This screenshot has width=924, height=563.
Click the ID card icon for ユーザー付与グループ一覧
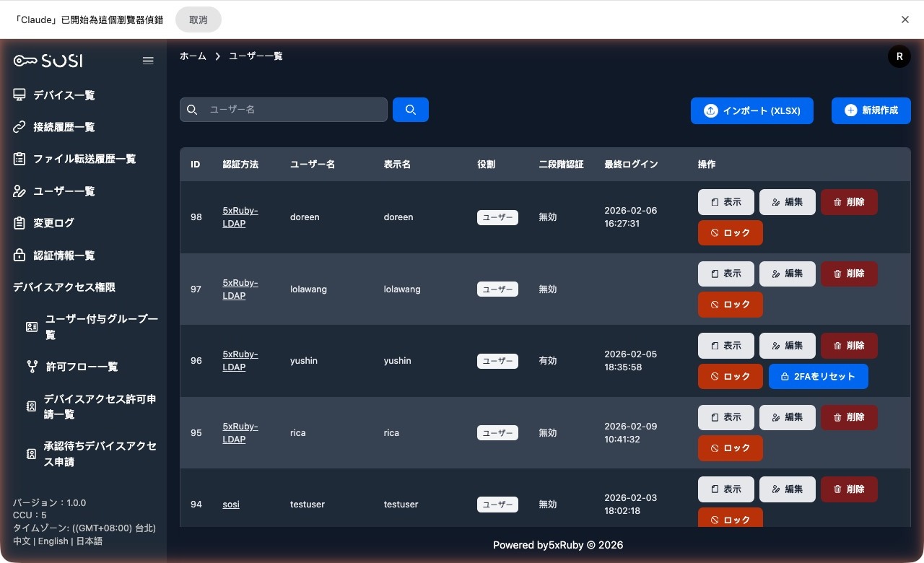[x=32, y=327]
